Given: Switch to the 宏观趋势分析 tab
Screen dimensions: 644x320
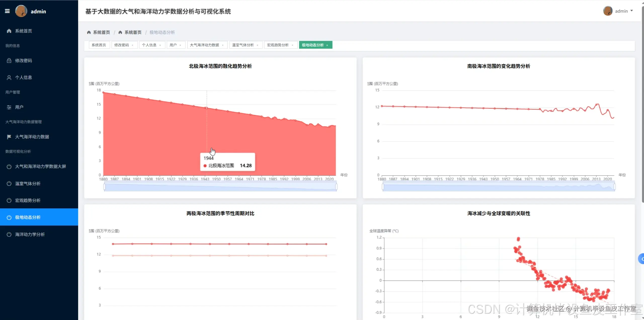Looking at the screenshot, I should (x=278, y=45).
